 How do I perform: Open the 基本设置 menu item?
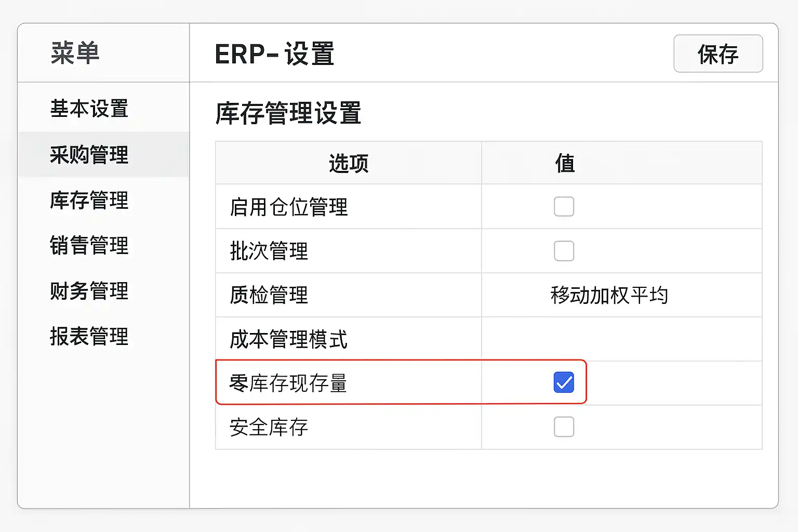click(x=89, y=109)
